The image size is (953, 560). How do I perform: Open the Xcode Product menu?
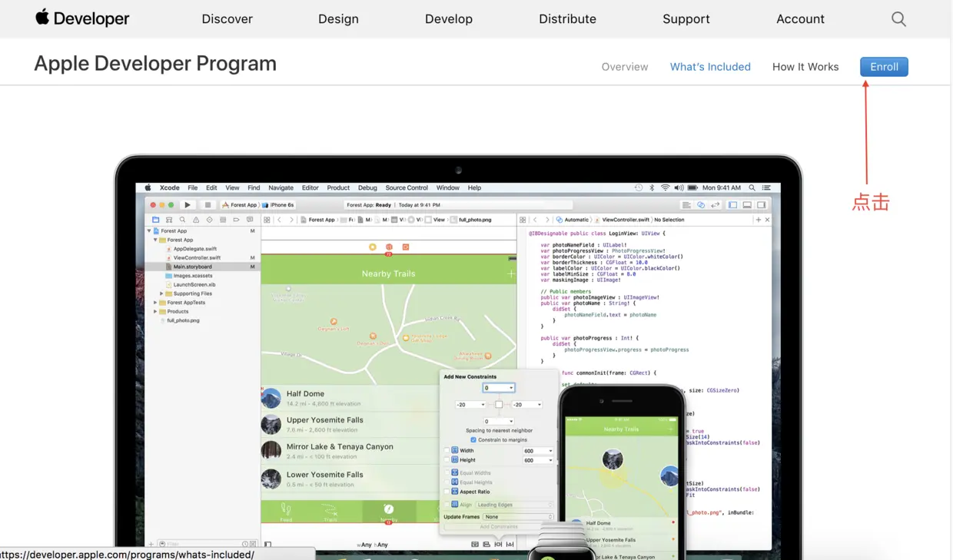338,187
